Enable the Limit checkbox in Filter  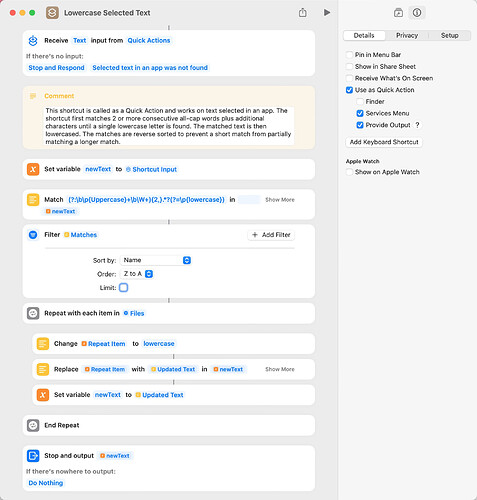(x=123, y=287)
